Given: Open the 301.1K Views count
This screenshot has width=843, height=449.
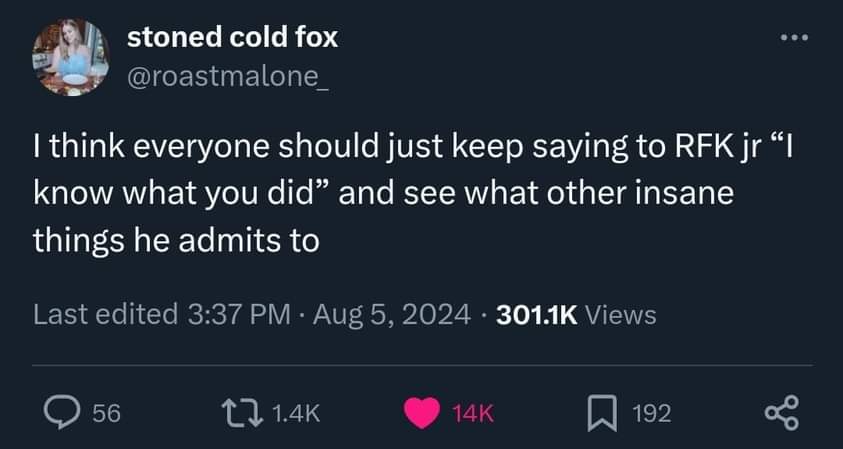Looking at the screenshot, I should (x=576, y=315).
